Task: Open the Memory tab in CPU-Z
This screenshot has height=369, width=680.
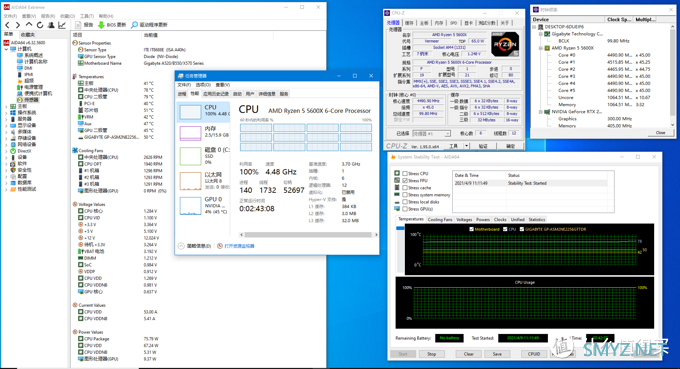Action: (x=439, y=23)
